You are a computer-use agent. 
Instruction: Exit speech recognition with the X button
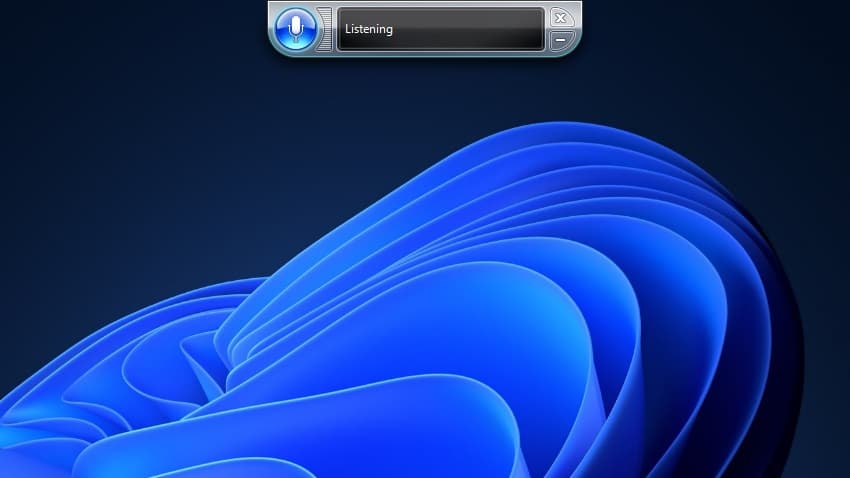tap(561, 17)
